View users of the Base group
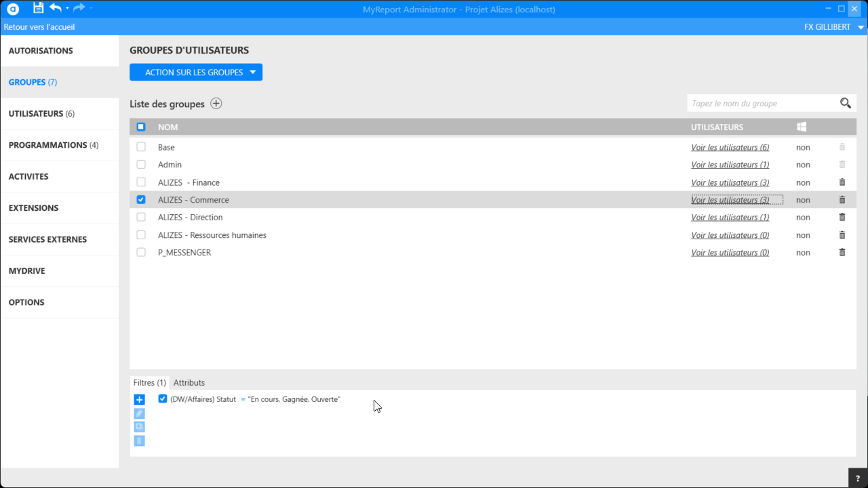 pyautogui.click(x=730, y=147)
